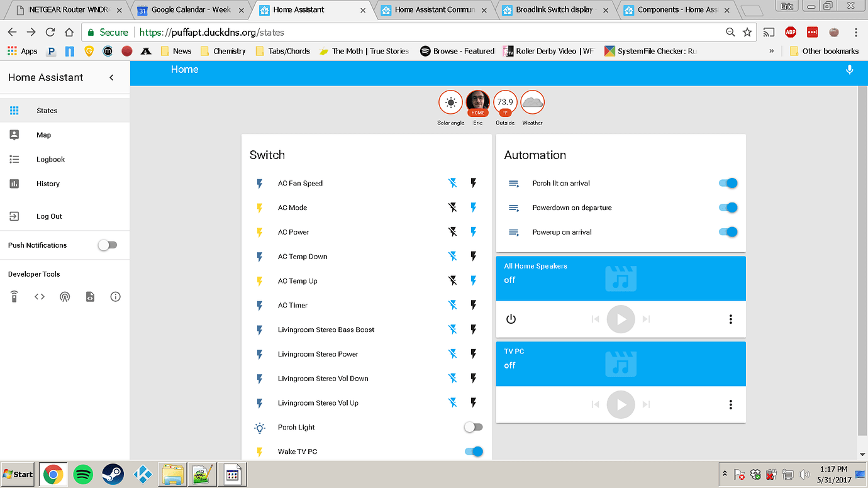Viewport: 868px width, 488px height.
Task: Turn on AC Mode using flash-on icon
Action: (x=474, y=208)
